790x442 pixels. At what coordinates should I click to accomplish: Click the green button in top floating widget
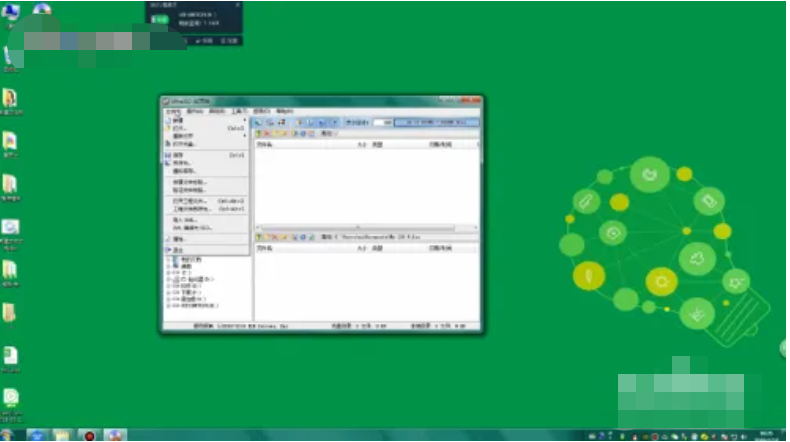160,20
